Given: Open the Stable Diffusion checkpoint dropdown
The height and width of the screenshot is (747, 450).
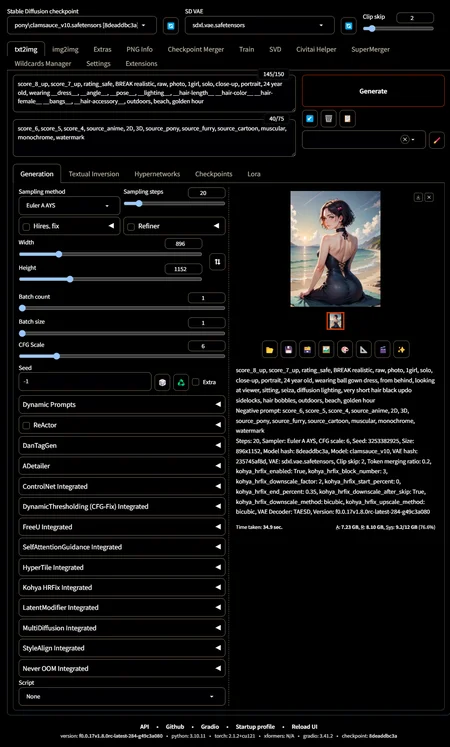Looking at the screenshot, I should tap(82, 25).
